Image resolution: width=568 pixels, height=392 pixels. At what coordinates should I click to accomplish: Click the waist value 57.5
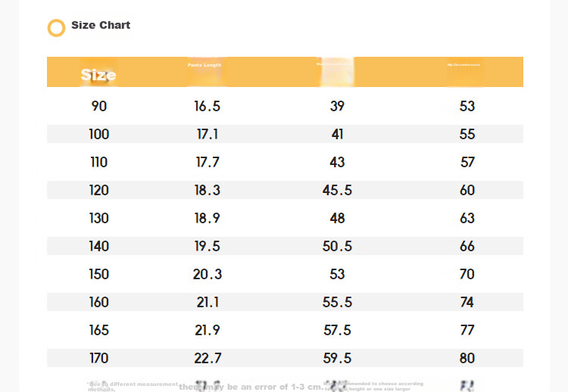tap(337, 330)
